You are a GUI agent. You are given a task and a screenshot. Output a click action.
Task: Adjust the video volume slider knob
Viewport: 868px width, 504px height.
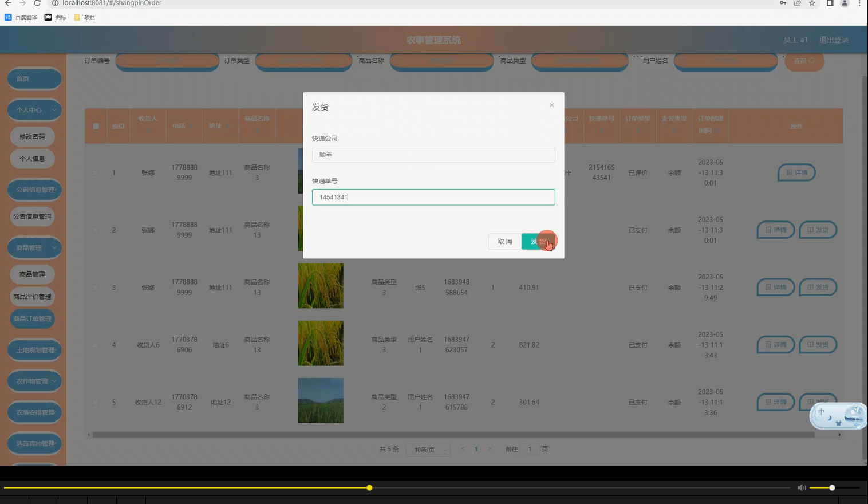832,487
